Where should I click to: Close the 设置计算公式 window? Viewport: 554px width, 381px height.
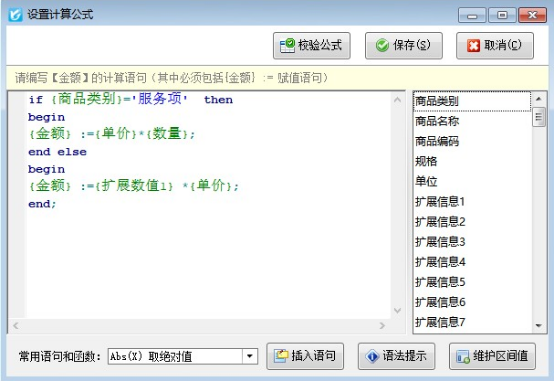(532, 16)
